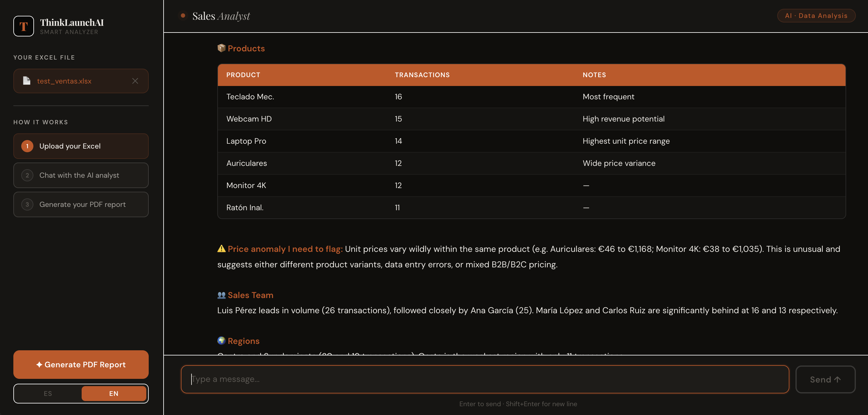Click the PRODUCT column header

pos(243,75)
